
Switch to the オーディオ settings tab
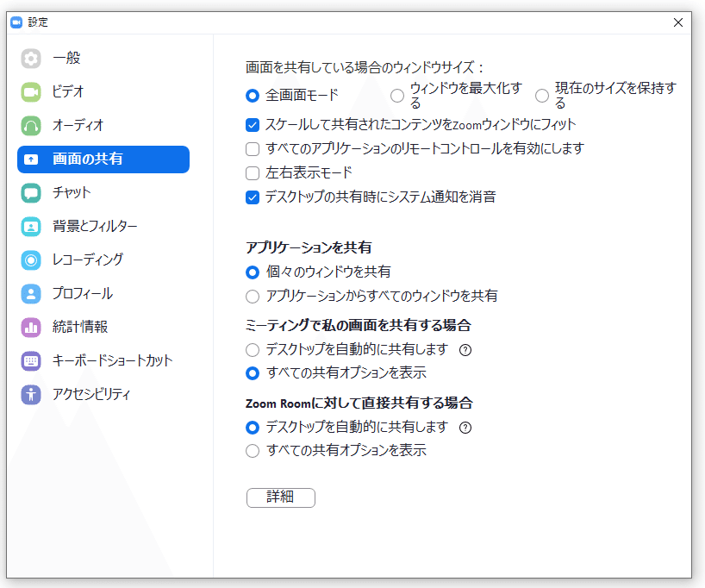103,126
